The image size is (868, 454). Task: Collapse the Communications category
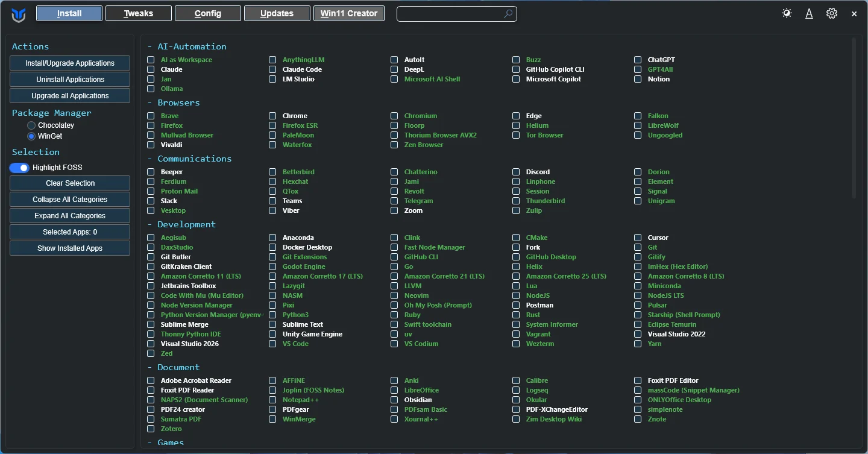189,159
